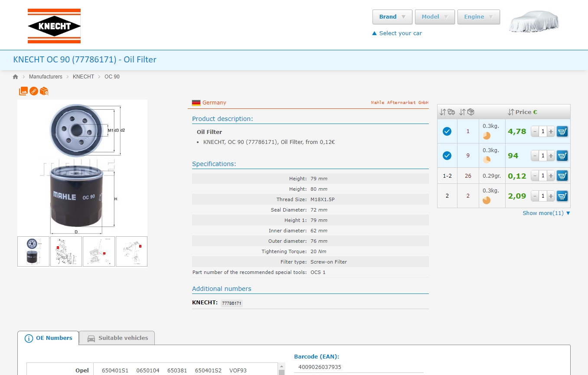The image size is (588, 375).
Task: Click blue checkmark in the 4,78 row
Action: coord(447,131)
